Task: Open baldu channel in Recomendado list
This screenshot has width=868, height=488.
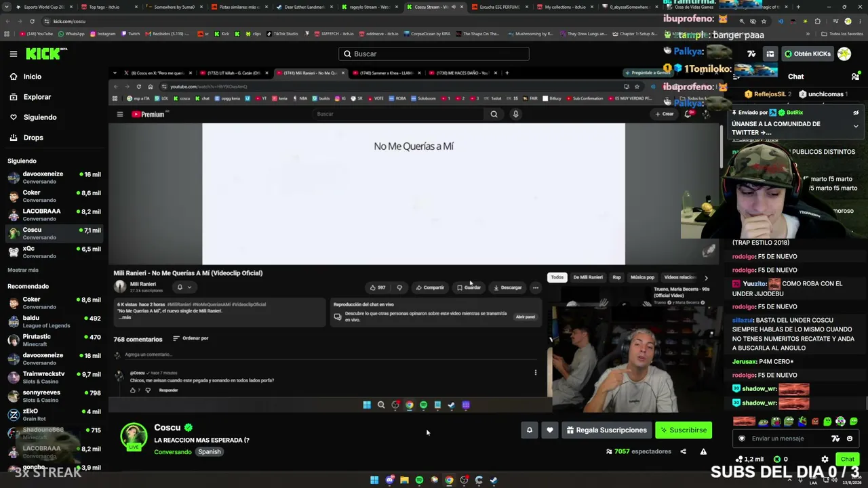Action: [54, 322]
